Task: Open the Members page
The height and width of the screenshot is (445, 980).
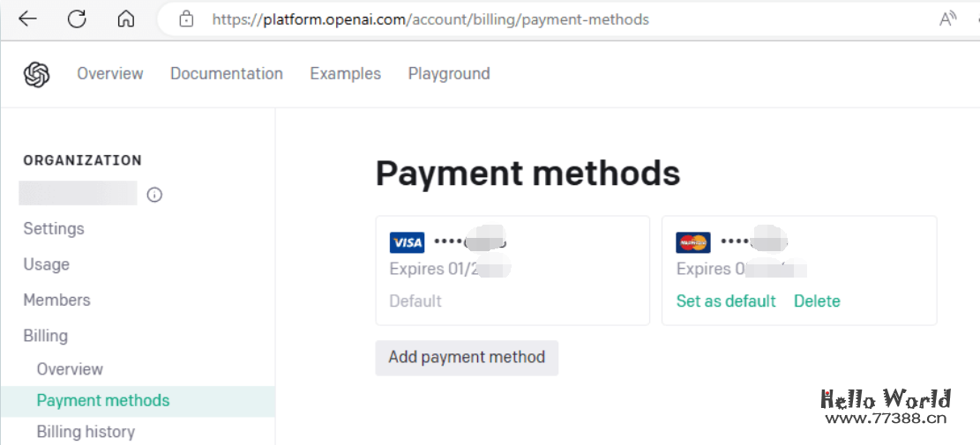Action: [x=56, y=300]
